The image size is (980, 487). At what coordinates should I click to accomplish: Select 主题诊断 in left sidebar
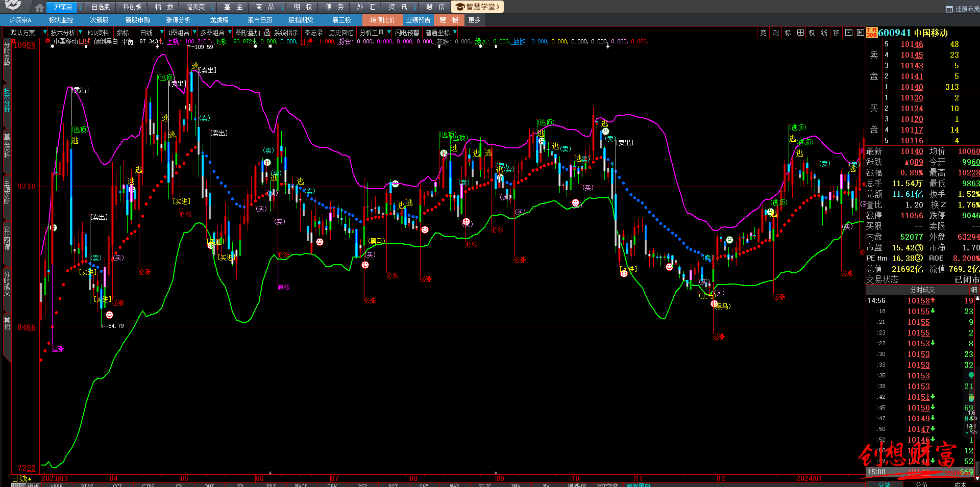(7, 191)
